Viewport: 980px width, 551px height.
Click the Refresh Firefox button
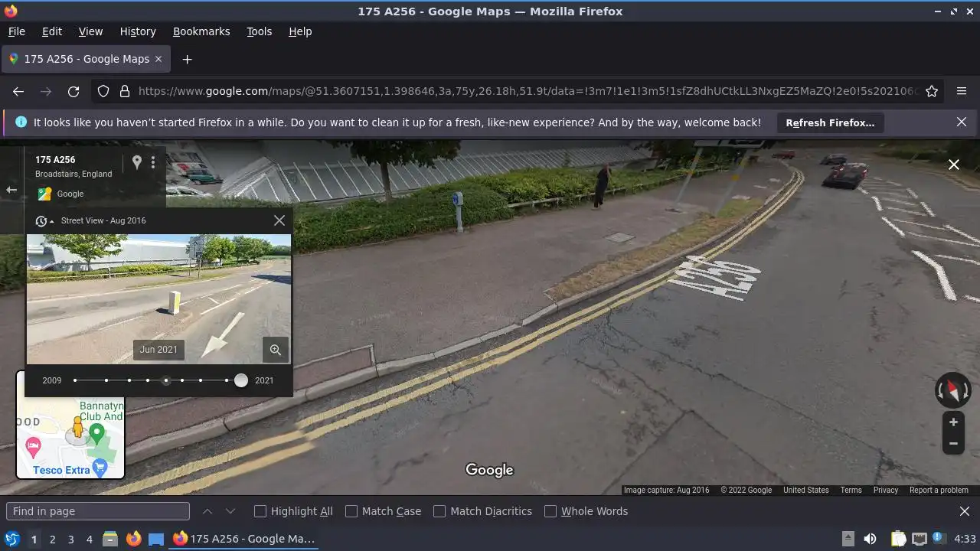click(x=830, y=122)
